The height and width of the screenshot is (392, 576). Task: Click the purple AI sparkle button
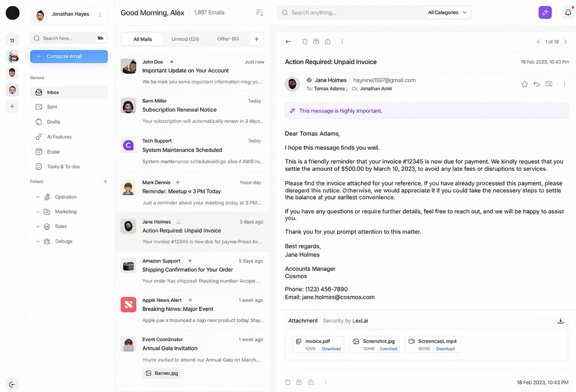pos(545,12)
